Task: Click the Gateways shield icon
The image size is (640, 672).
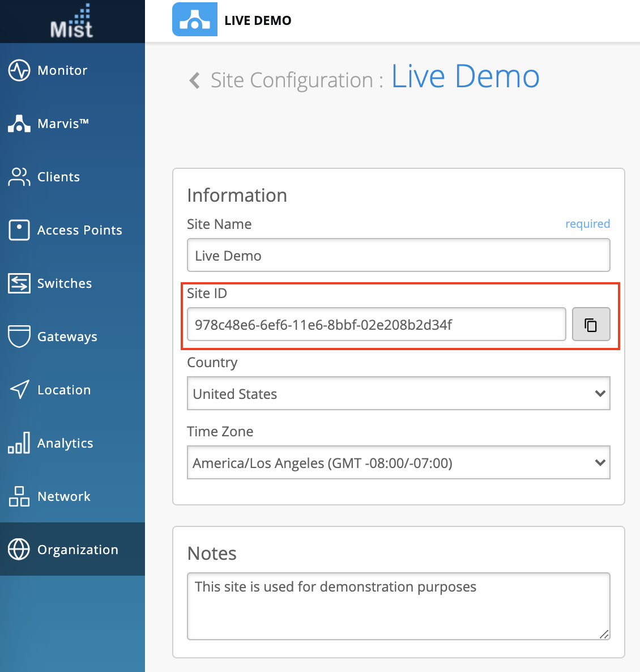Action: click(19, 337)
